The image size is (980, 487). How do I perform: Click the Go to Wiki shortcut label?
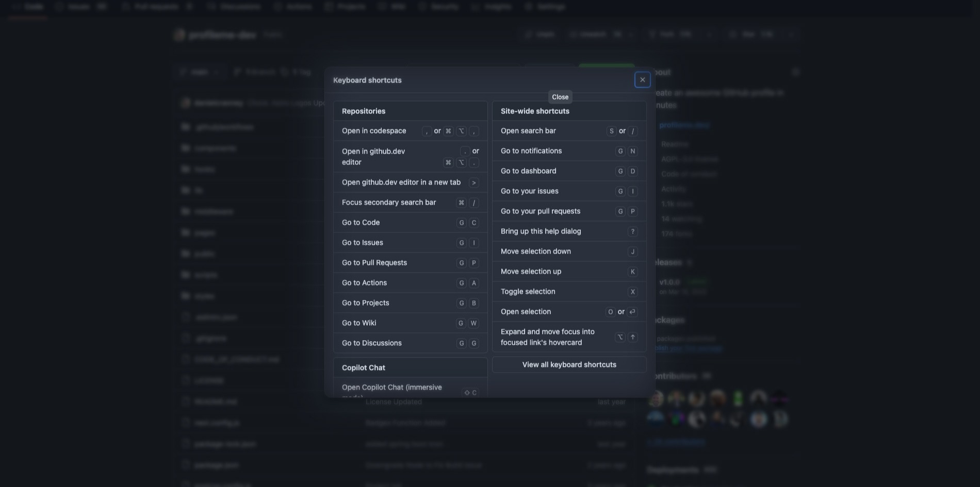[x=359, y=323]
